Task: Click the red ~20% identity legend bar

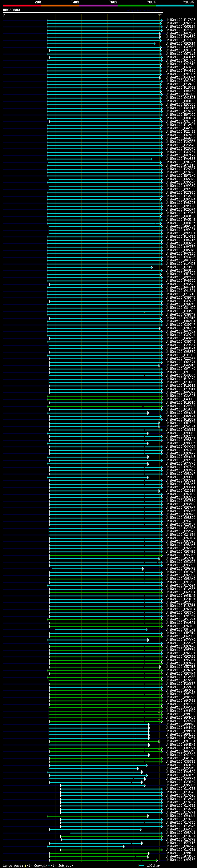Action: pyautogui.click(x=22, y=6)
